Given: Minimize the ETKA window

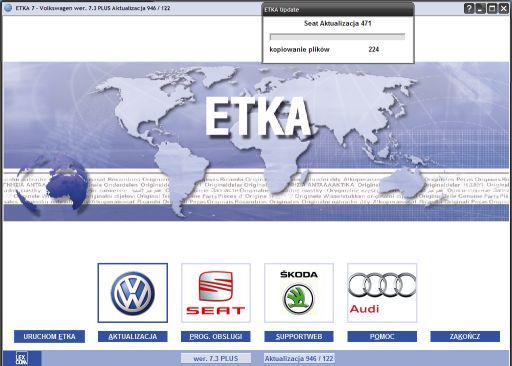Looking at the screenshot, I should 480,8.
